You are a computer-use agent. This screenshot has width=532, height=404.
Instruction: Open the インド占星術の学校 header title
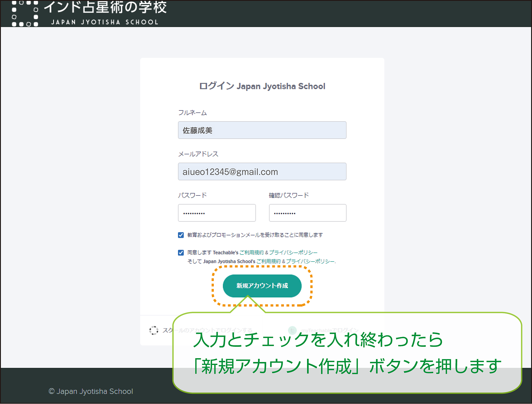(x=105, y=7)
